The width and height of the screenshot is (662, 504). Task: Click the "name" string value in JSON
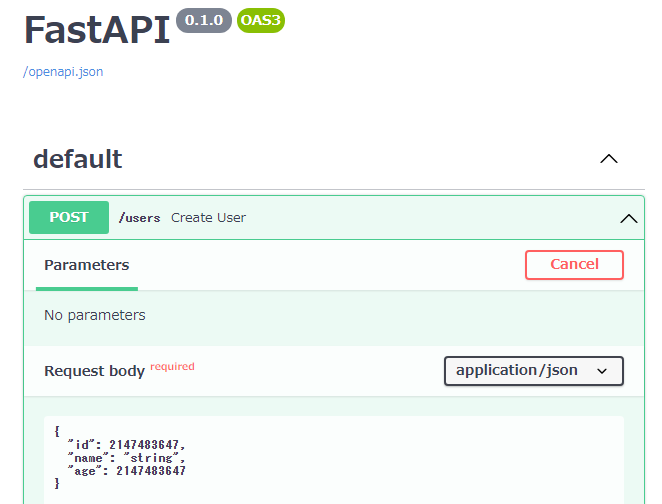pos(151,458)
